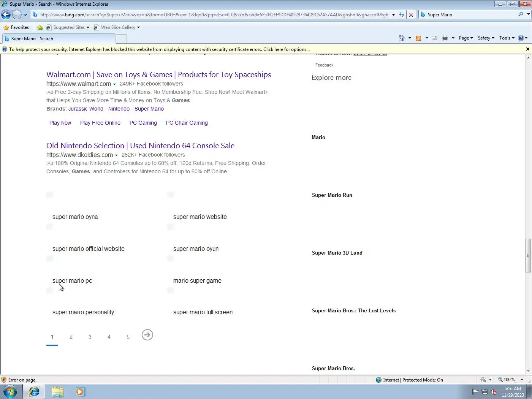Open search provider options dropdown
This screenshot has width=532, height=399.
click(x=528, y=14)
